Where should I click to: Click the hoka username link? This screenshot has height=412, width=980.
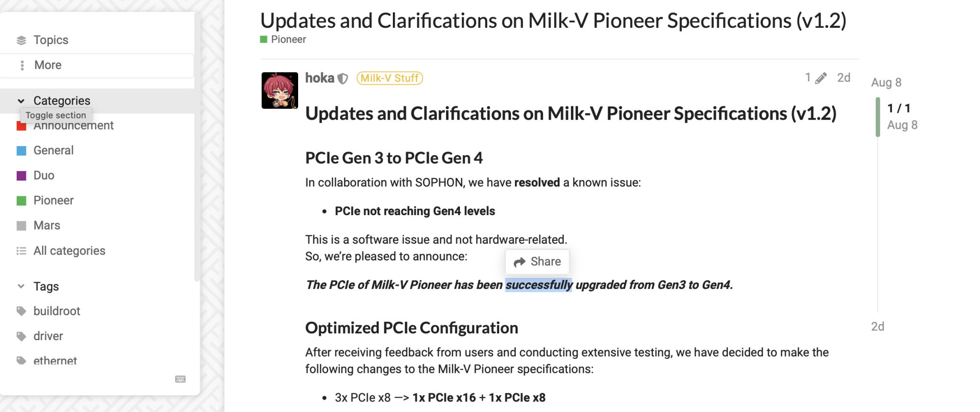coord(319,78)
